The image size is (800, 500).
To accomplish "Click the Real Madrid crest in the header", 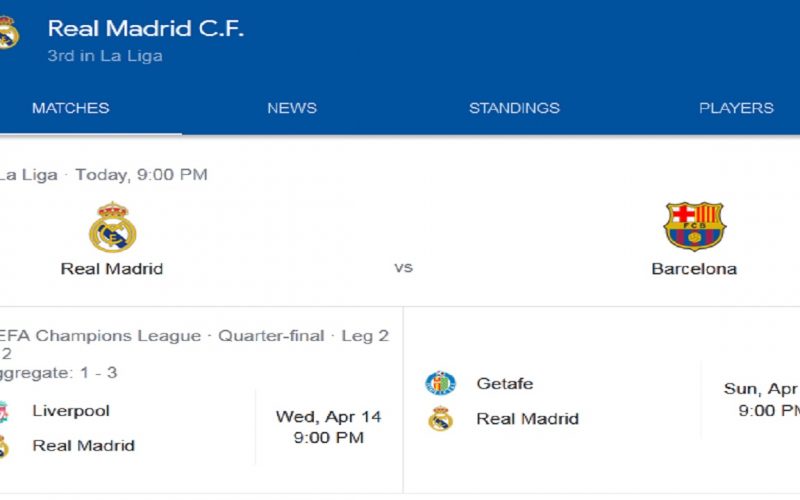I will point(9,32).
